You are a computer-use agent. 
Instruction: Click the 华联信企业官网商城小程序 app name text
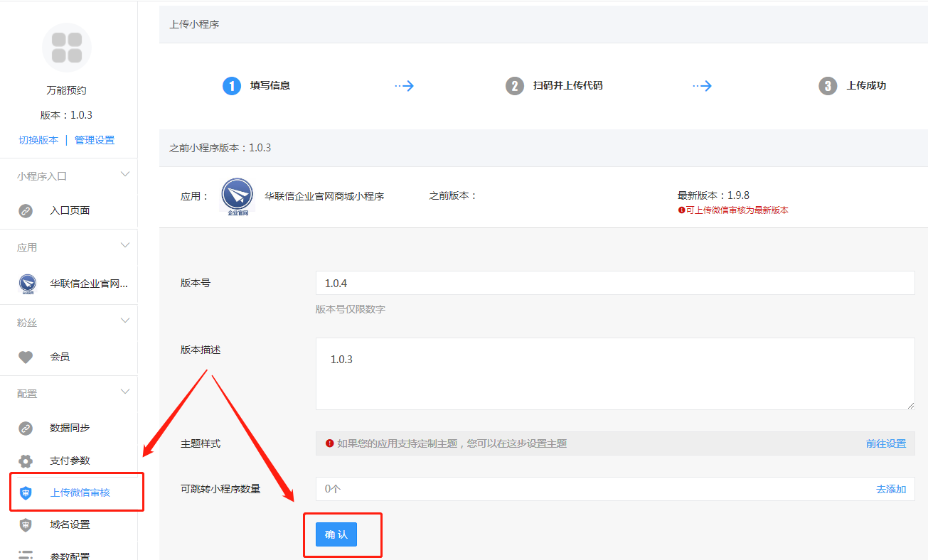click(324, 196)
